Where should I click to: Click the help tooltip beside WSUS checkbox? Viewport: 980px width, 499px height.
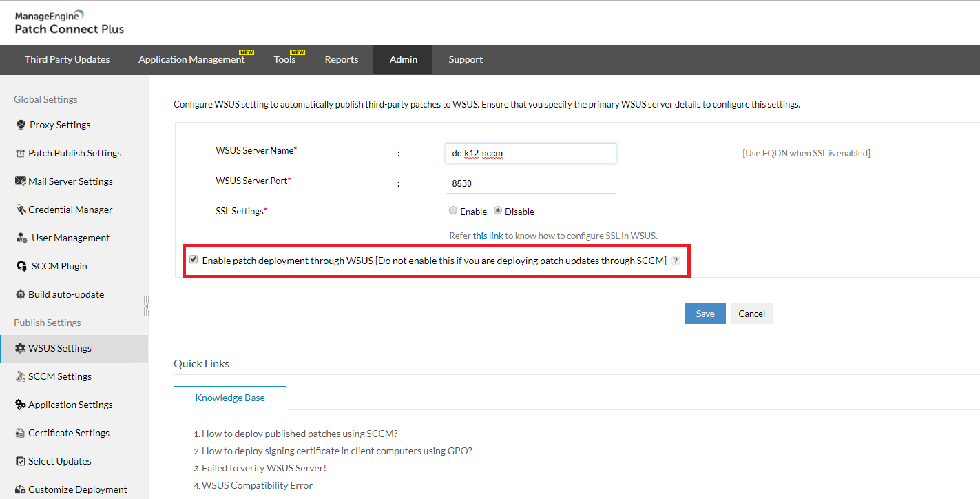(x=675, y=261)
